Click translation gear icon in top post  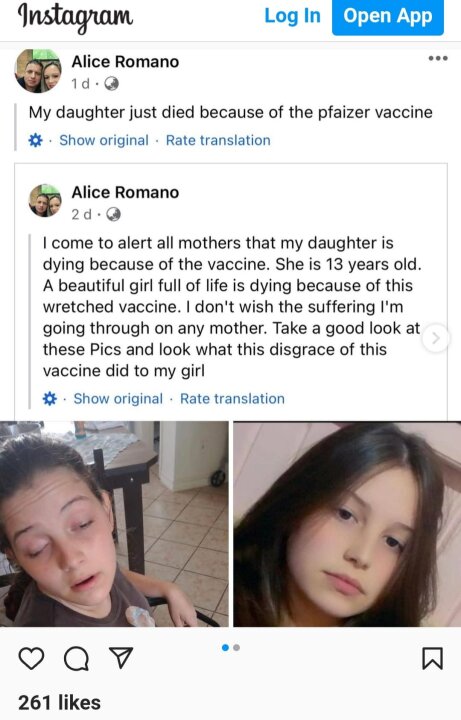(35, 140)
